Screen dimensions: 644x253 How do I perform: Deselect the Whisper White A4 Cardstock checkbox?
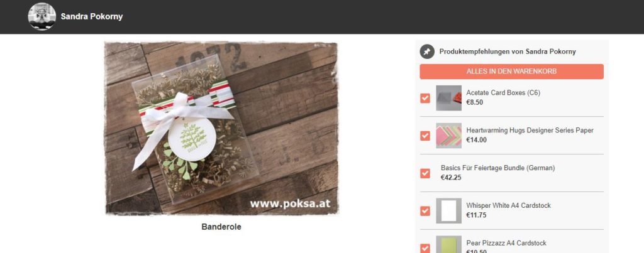click(425, 211)
